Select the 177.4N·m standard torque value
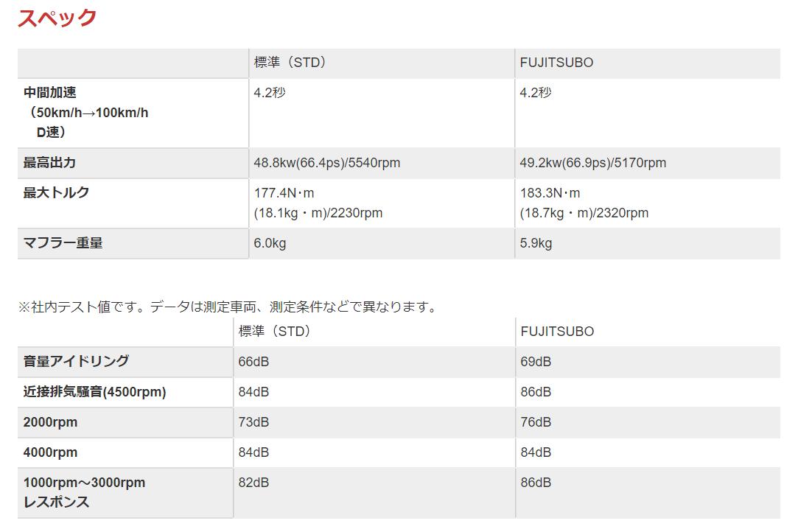The height and width of the screenshot is (532, 798). click(284, 193)
